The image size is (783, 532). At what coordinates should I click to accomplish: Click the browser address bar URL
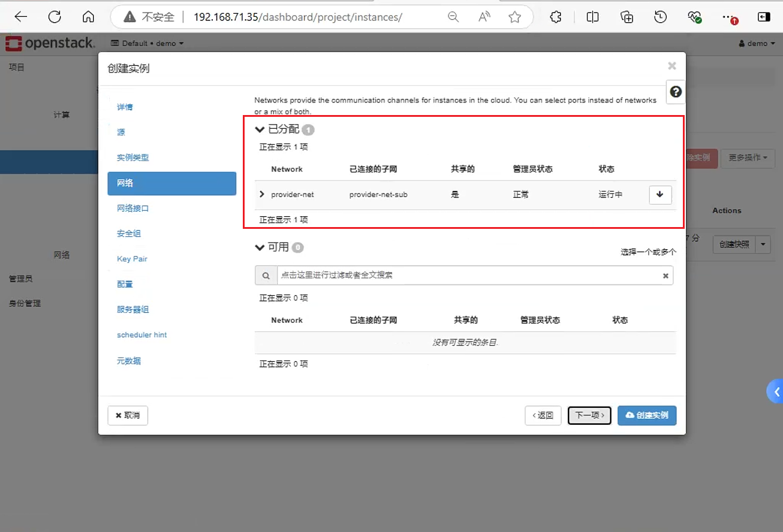click(298, 17)
